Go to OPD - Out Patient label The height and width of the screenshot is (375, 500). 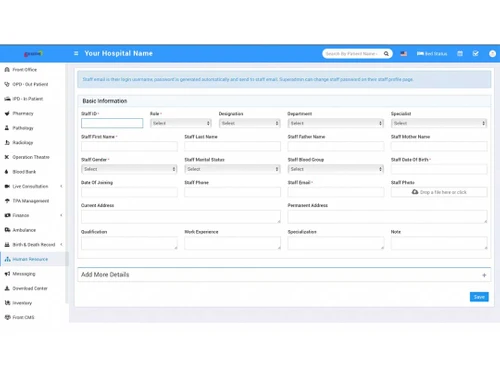30,84
